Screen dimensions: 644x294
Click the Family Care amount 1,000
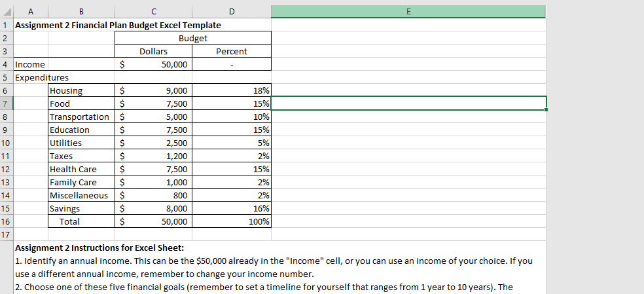click(153, 183)
